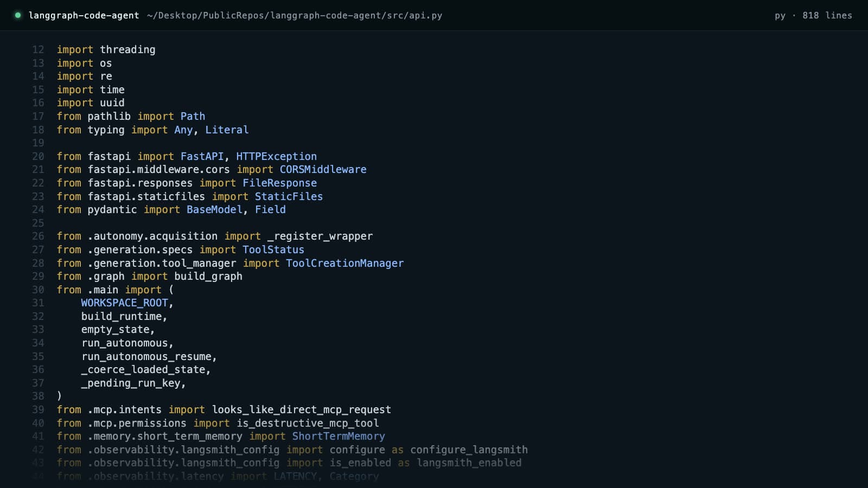The image size is (868, 488).
Task: Click 'uuid' on line 16
Action: point(112,102)
